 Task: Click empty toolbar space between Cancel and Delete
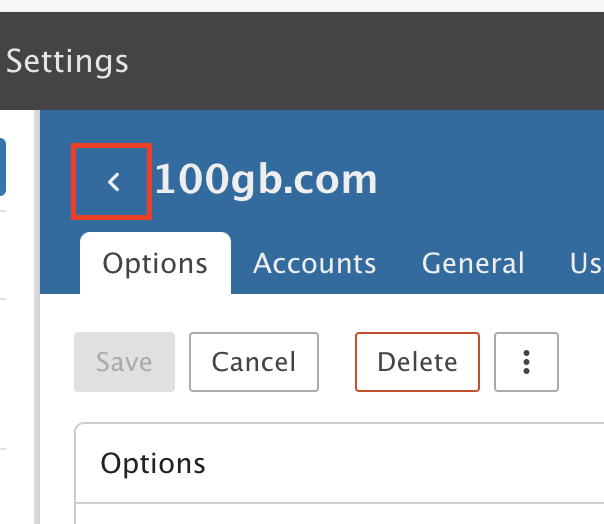pos(337,362)
